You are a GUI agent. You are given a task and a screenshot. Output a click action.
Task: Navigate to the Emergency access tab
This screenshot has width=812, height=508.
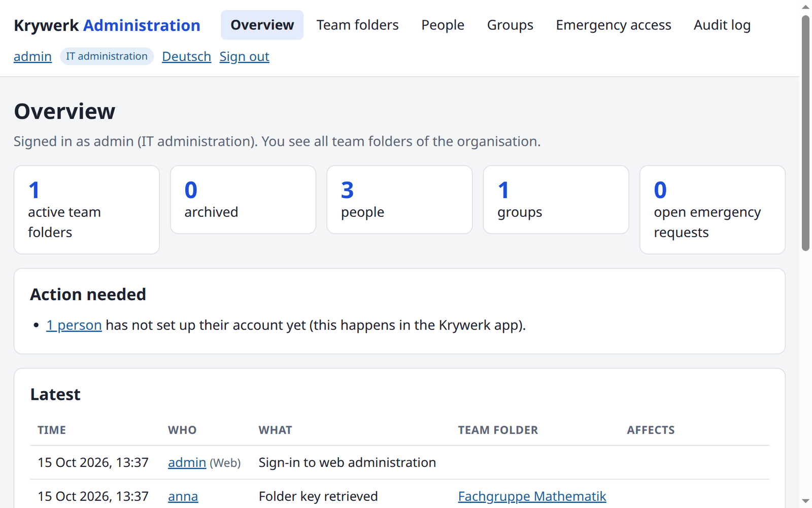pyautogui.click(x=613, y=25)
